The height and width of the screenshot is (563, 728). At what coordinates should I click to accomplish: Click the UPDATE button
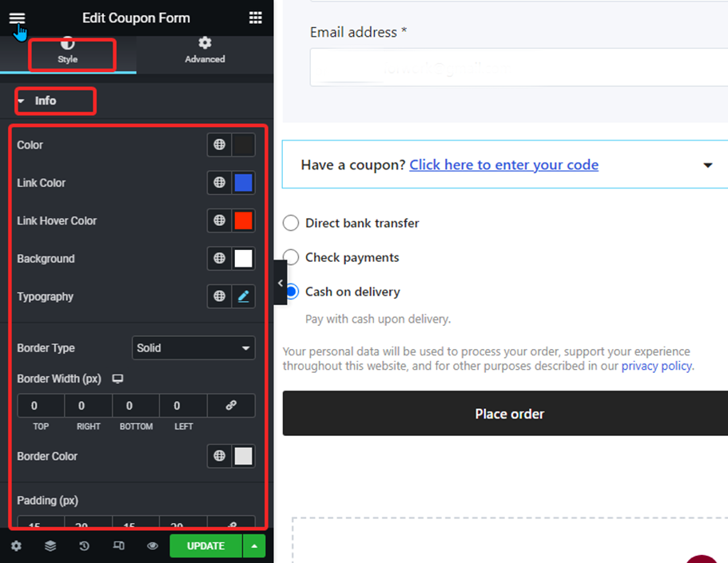[x=205, y=545]
